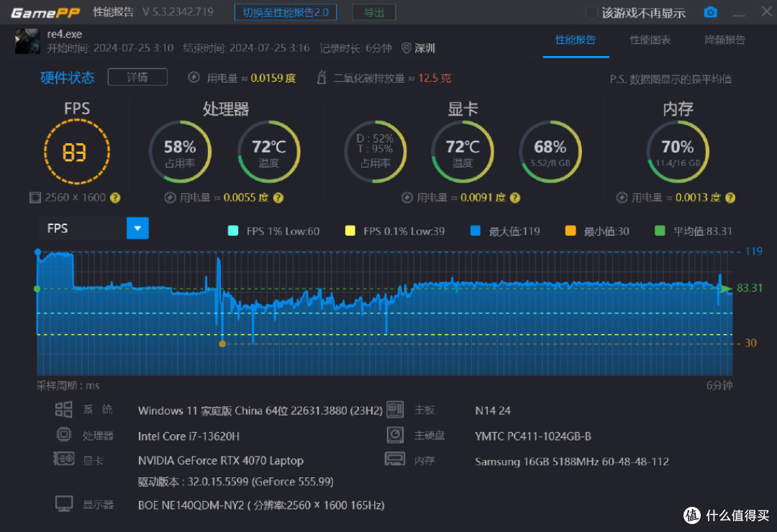Viewport: 777px width, 532px height.
Task: Open help icon next to 2560 × 1600
Action: tap(115, 198)
